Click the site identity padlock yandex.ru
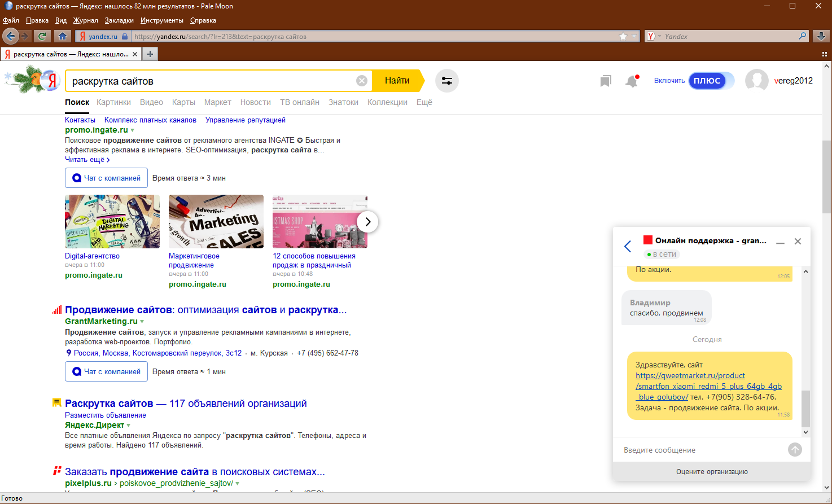Viewport: 832px width, 504px height. 103,36
